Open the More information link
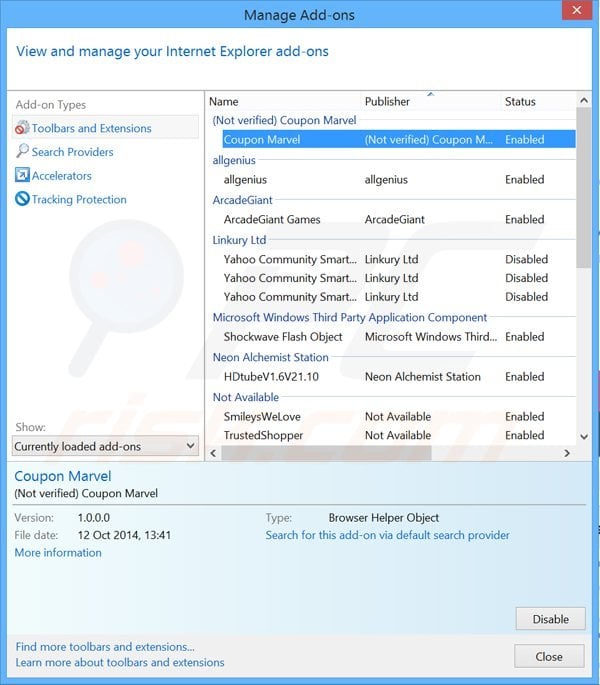Image resolution: width=600 pixels, height=685 pixels. click(x=58, y=553)
